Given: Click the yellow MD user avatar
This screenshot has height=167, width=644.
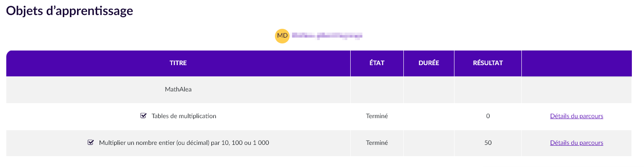Looking at the screenshot, I should (282, 36).
